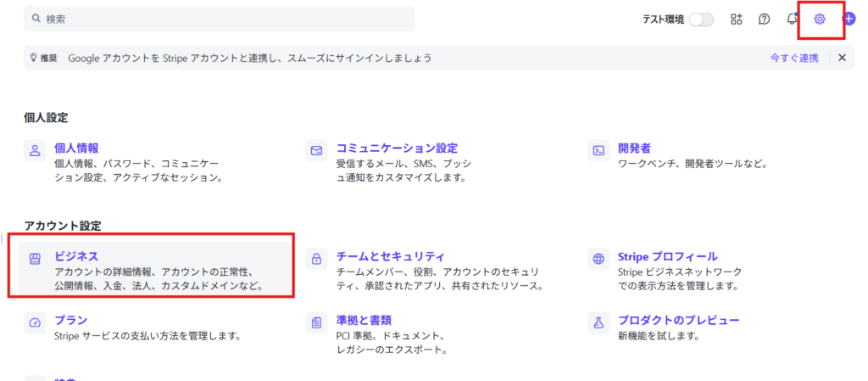Open the settings gear icon
Screen dimensions: 868x381
click(x=820, y=20)
